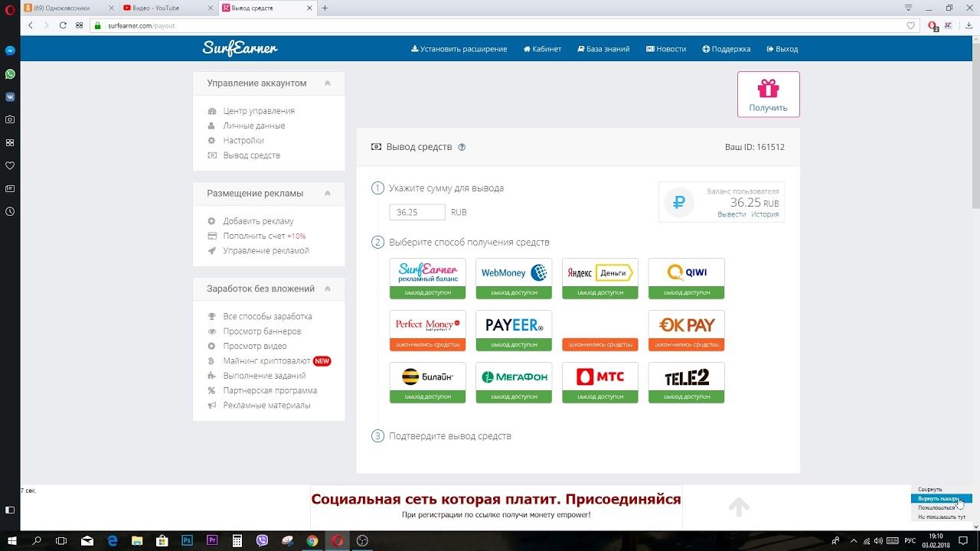Screen dimensions: 980x551
Task: Select QIWI payout method
Action: tap(686, 279)
